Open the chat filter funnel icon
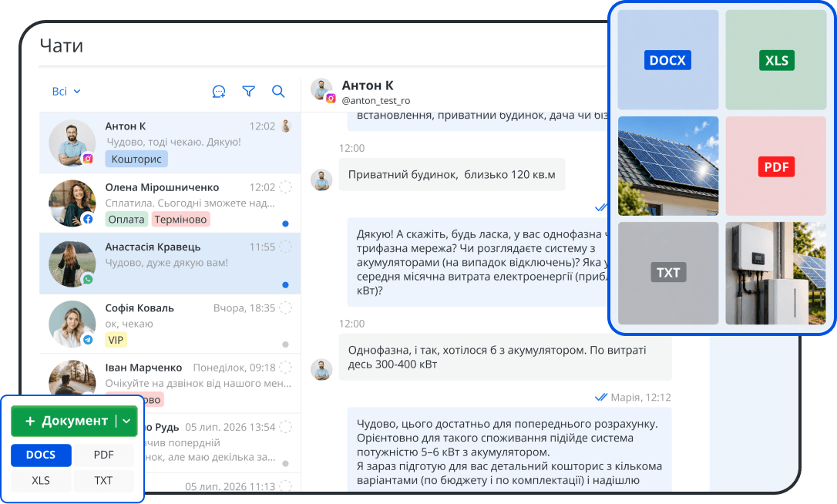The width and height of the screenshot is (837, 504). point(248,91)
